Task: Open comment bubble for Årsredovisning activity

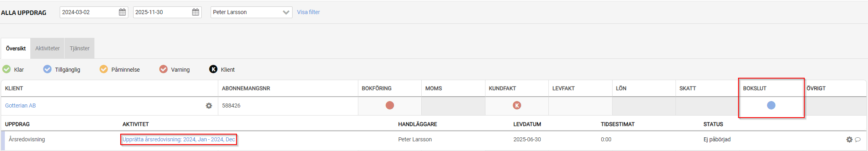Action: click(858, 139)
